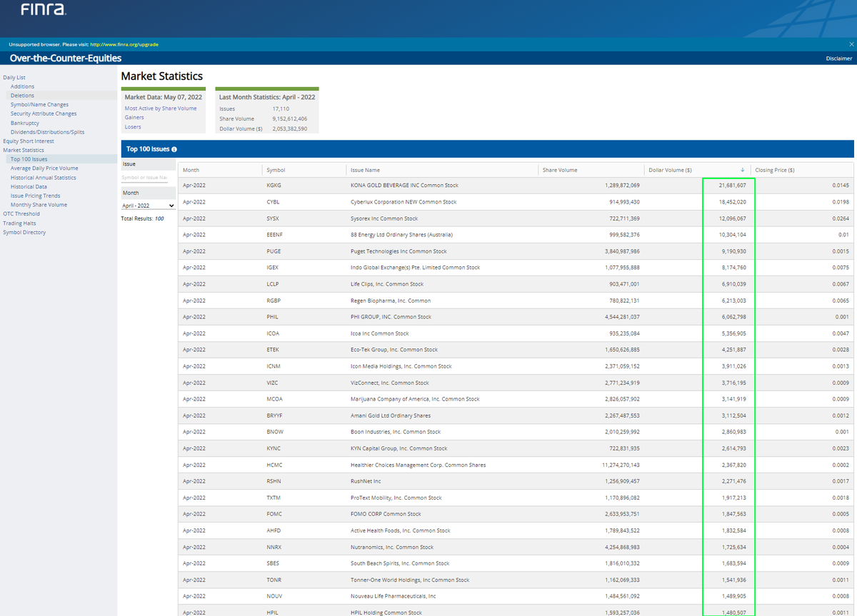The width and height of the screenshot is (857, 616).
Task: Sort by the Dollar Volume ($) header
Action: point(670,170)
